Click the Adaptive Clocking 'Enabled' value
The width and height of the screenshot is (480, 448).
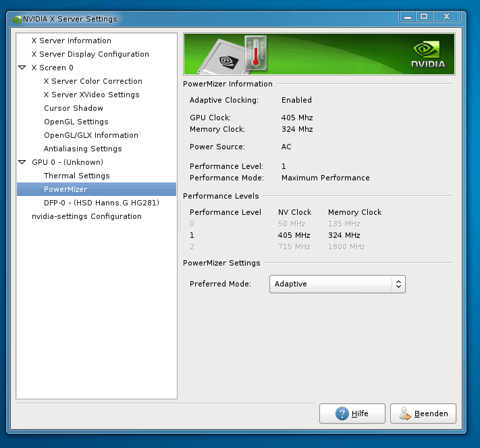pyautogui.click(x=296, y=100)
